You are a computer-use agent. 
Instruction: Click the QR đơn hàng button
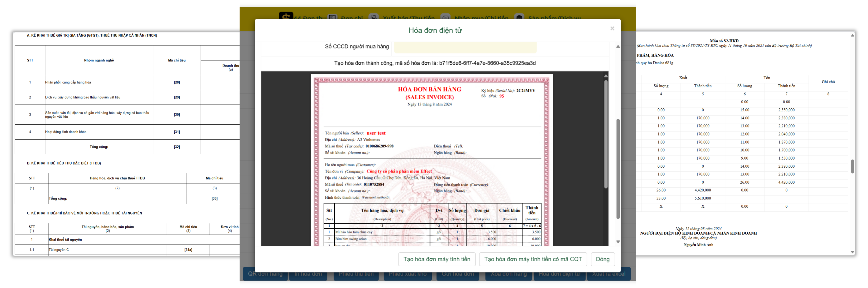coord(265,274)
